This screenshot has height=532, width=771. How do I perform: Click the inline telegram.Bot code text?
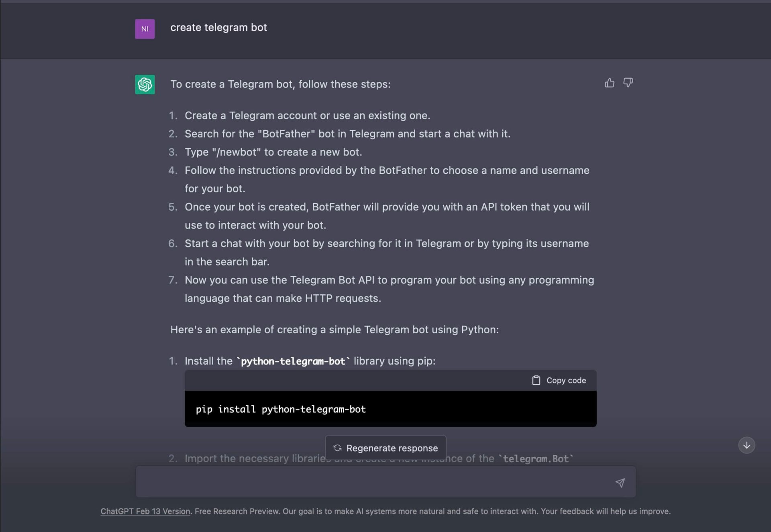click(x=536, y=459)
